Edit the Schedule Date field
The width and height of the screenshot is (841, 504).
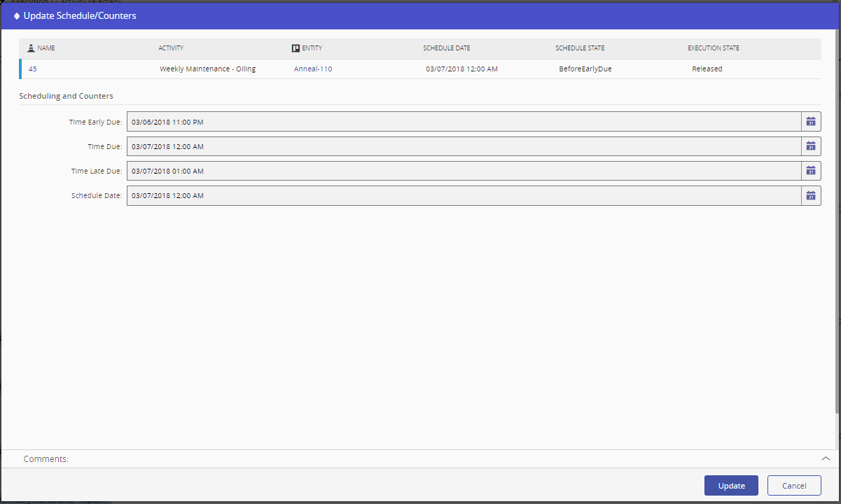(x=464, y=195)
